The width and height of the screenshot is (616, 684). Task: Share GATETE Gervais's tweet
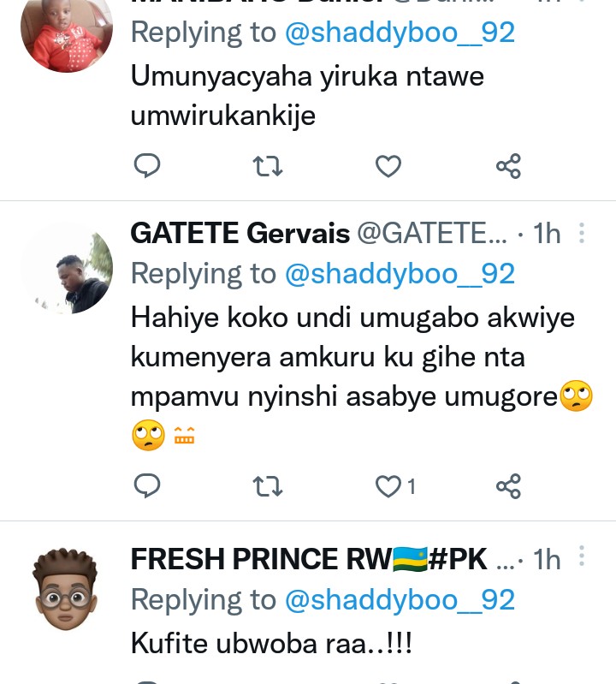(508, 486)
